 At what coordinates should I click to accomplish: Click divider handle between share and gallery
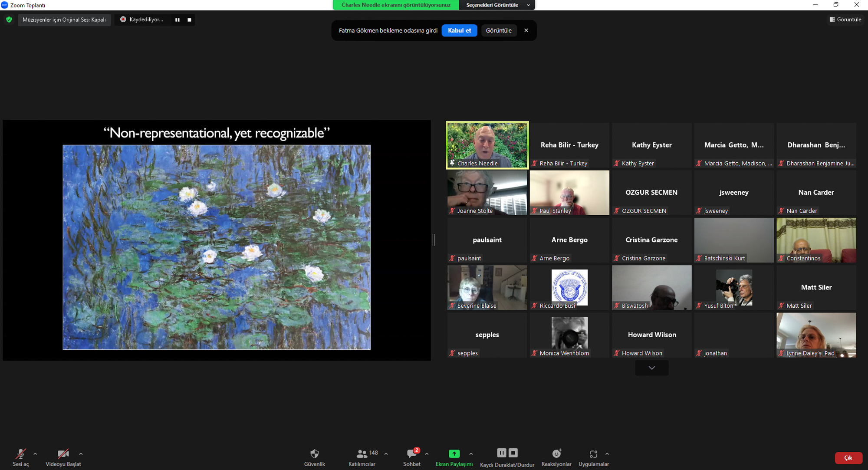coord(434,240)
